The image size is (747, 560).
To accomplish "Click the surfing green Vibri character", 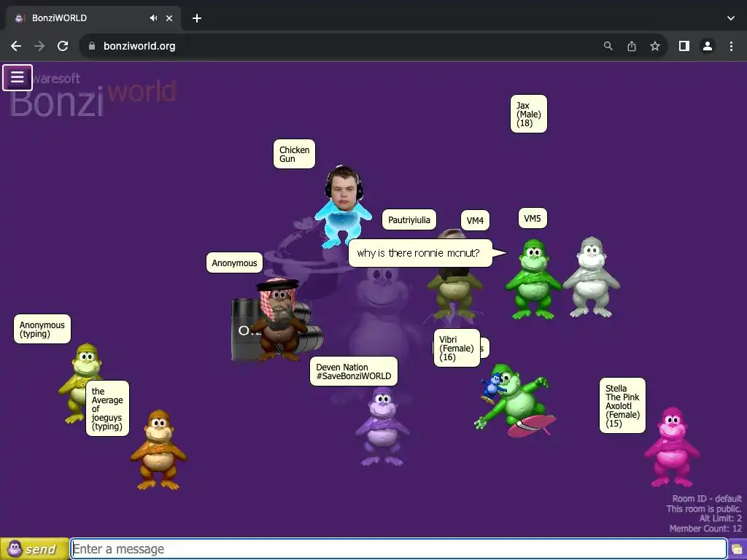I will (x=516, y=401).
